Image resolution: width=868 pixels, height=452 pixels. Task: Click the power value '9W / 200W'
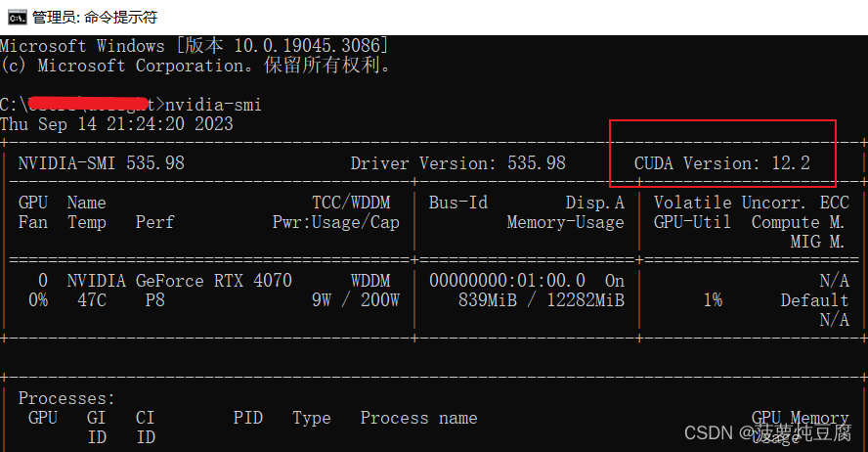(356, 300)
